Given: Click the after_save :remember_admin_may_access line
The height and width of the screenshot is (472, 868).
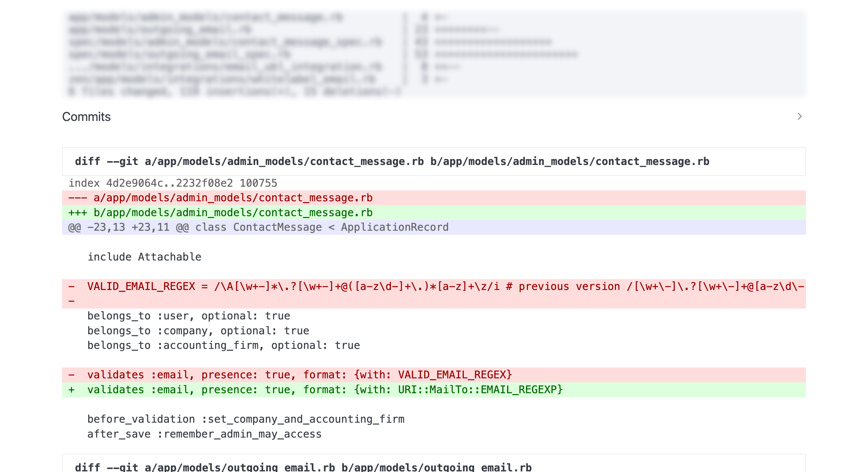Looking at the screenshot, I should [x=204, y=434].
